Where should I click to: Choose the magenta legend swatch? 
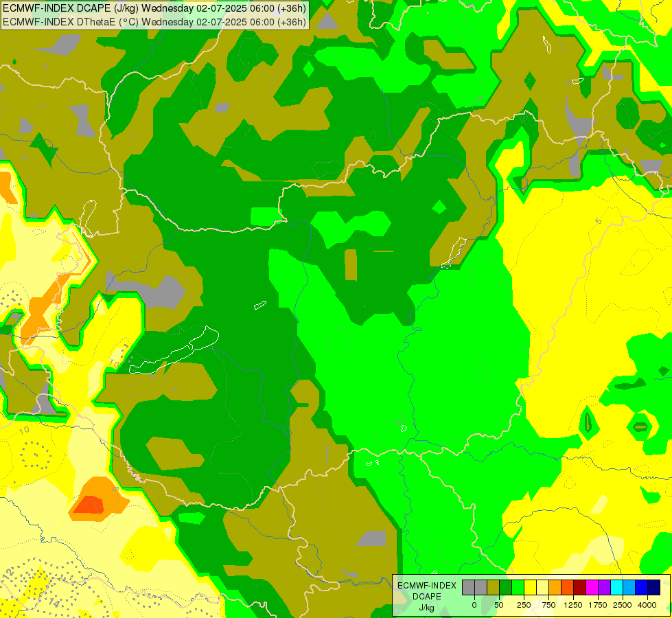pos(592,587)
